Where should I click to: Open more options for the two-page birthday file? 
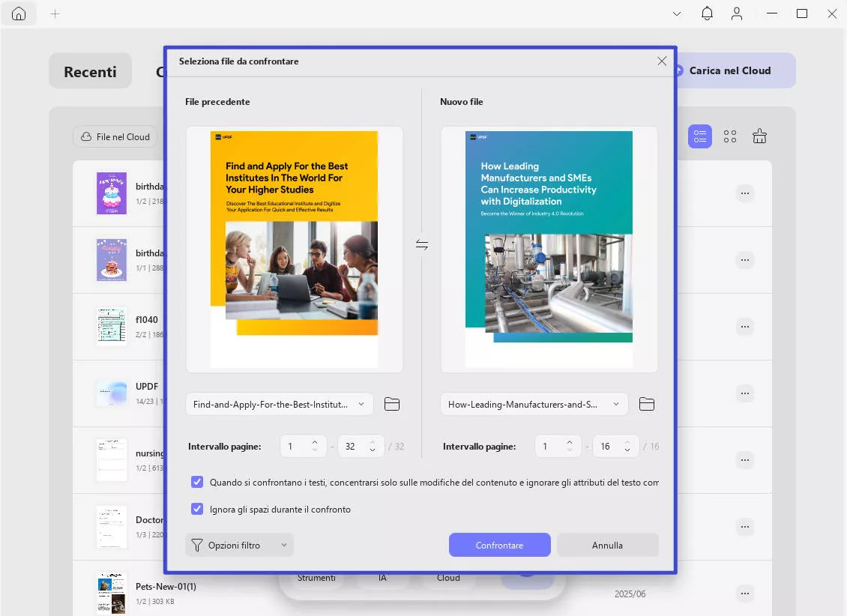[x=745, y=193]
